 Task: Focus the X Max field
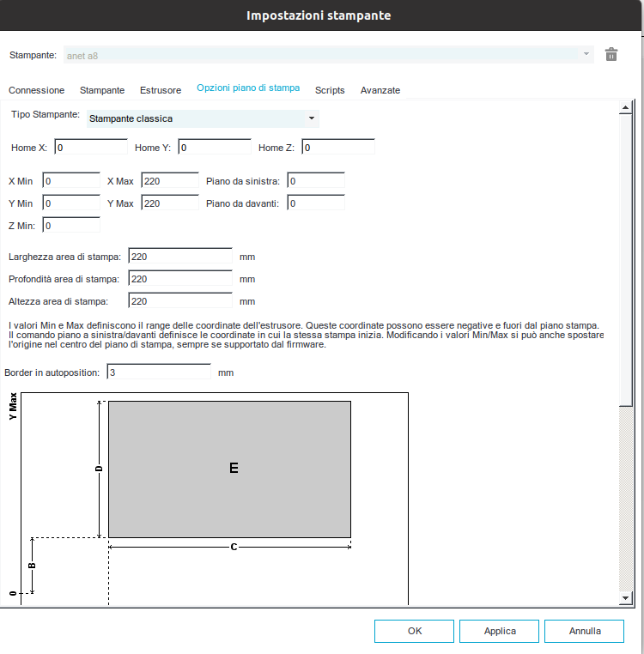click(x=170, y=180)
